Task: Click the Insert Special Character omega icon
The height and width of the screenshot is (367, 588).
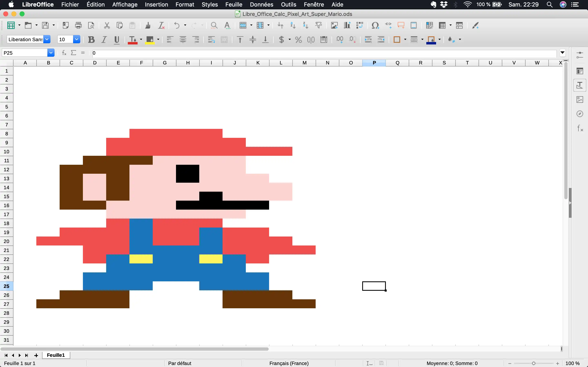Action: point(375,25)
